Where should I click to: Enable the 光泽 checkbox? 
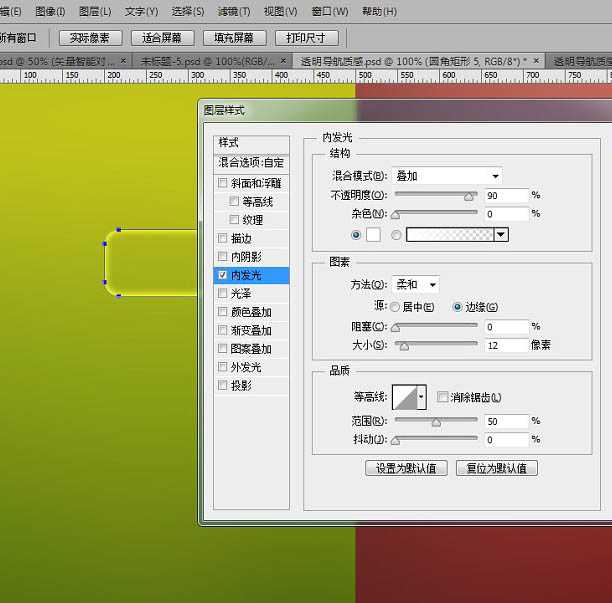(x=222, y=293)
